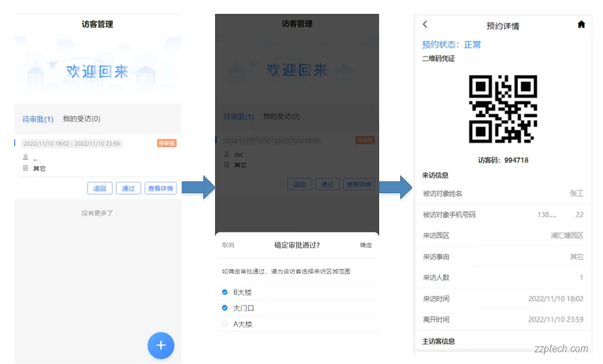Check the A大楼 area option

click(224, 324)
